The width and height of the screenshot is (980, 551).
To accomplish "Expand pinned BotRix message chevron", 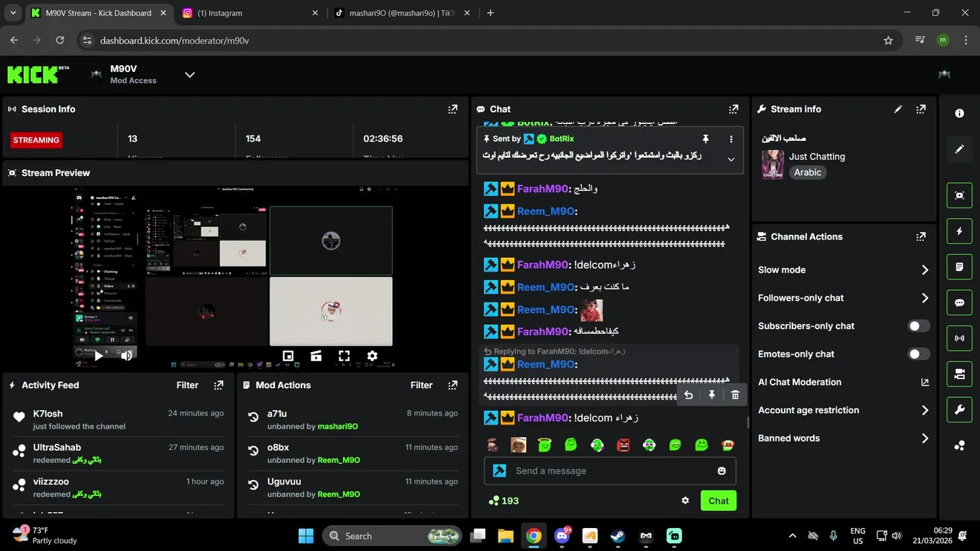I will [x=731, y=159].
